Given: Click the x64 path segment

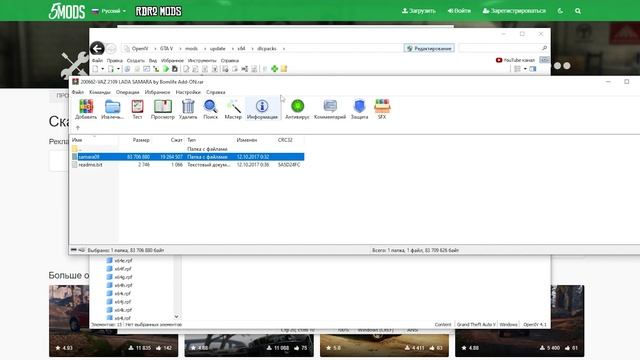Looking at the screenshot, I should (x=241, y=49).
